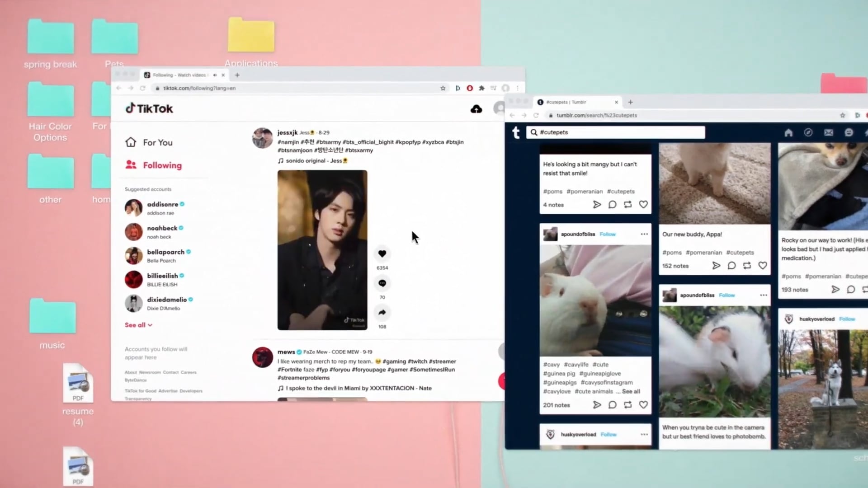Open the white guinea pig photo
Image resolution: width=868 pixels, height=488 pixels.
click(595, 300)
